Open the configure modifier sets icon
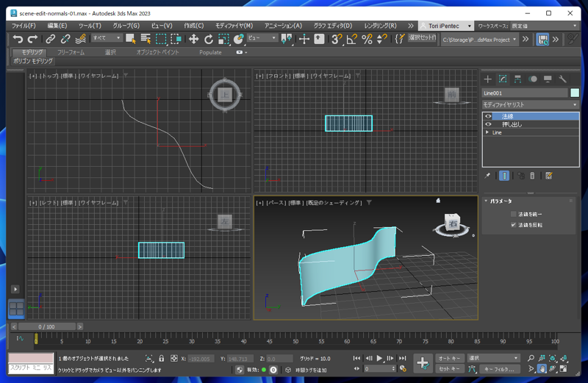This screenshot has width=588, height=383. point(548,176)
